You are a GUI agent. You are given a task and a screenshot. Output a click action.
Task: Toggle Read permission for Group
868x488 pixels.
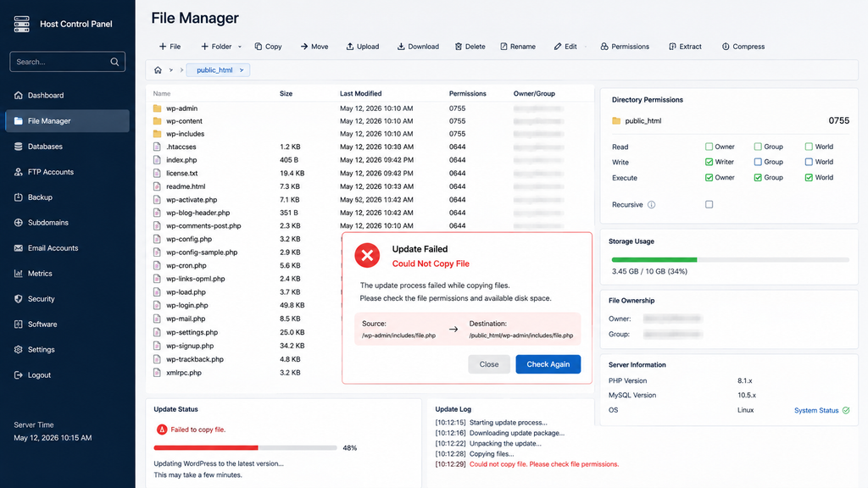[758, 147]
